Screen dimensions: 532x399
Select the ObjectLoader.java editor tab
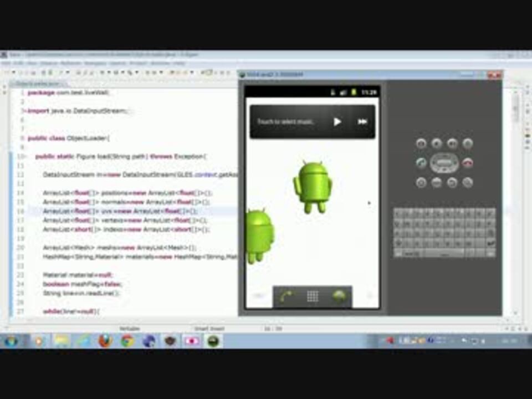point(38,84)
